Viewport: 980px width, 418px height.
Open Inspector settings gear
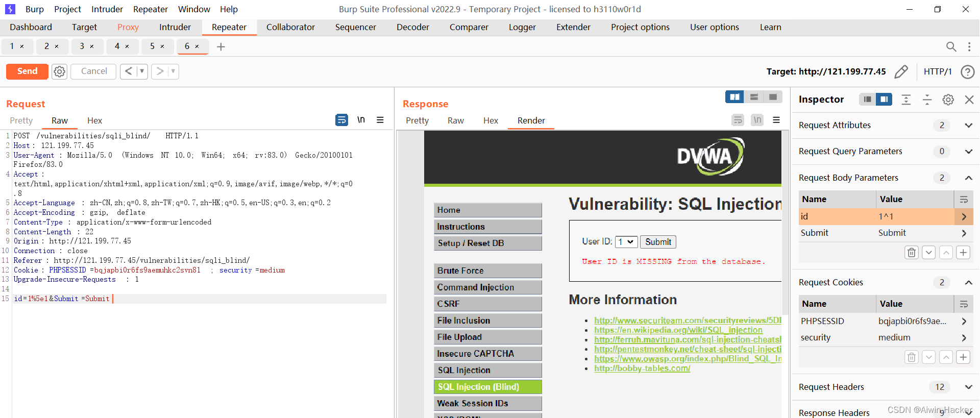(948, 100)
